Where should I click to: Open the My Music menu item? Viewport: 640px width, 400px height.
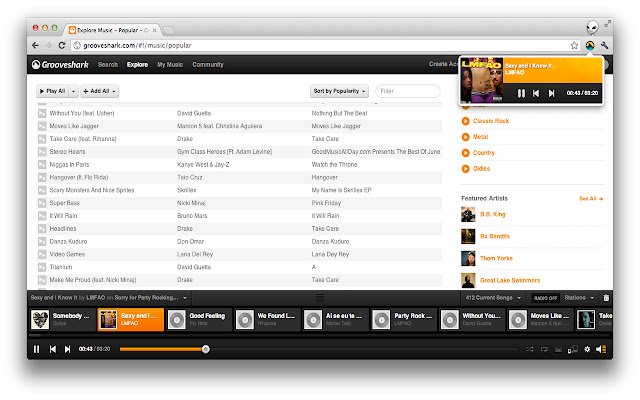[170, 64]
